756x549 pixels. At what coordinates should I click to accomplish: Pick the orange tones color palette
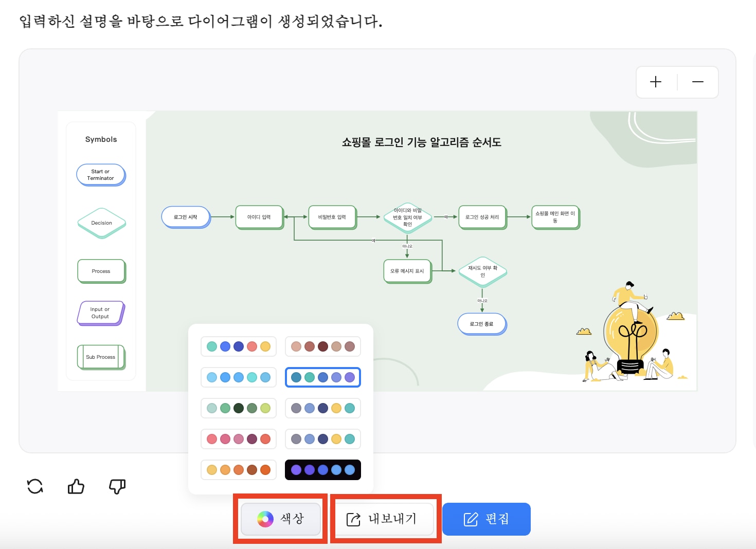[x=239, y=470]
